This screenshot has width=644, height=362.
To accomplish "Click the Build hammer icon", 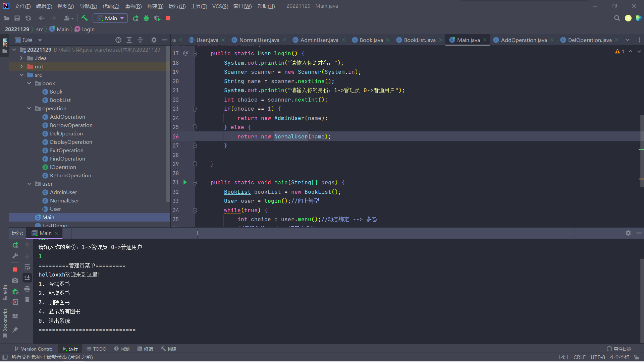I will point(85,18).
